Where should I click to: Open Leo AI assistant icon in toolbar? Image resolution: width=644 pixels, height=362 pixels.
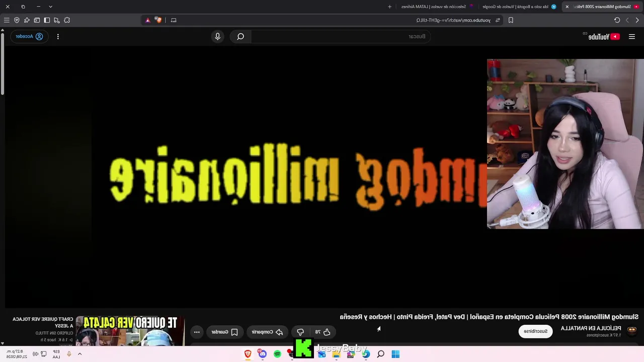pos(27,20)
